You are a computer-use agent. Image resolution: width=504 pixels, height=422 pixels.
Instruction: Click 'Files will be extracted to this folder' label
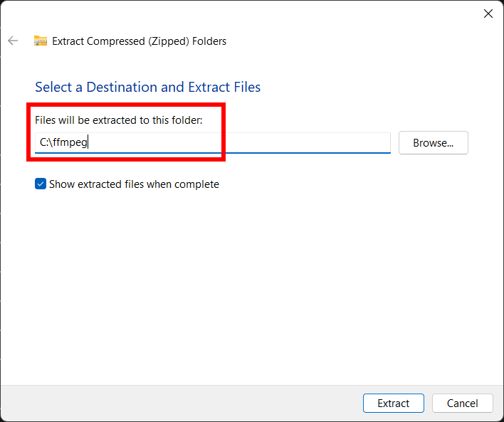click(119, 120)
